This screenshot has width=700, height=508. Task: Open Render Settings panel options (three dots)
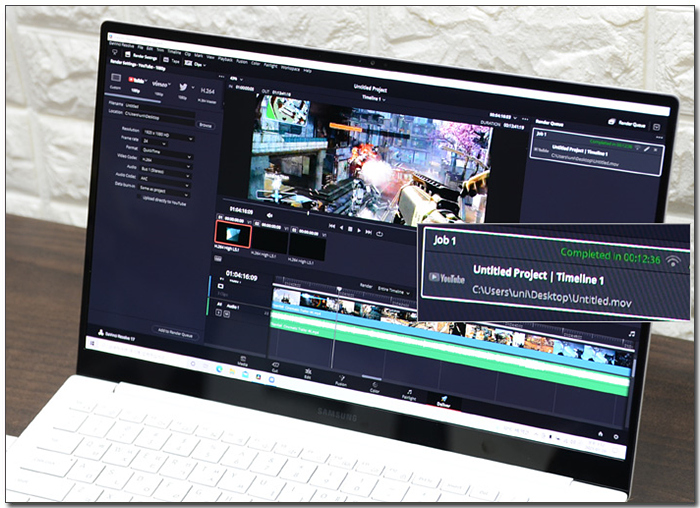(x=221, y=77)
